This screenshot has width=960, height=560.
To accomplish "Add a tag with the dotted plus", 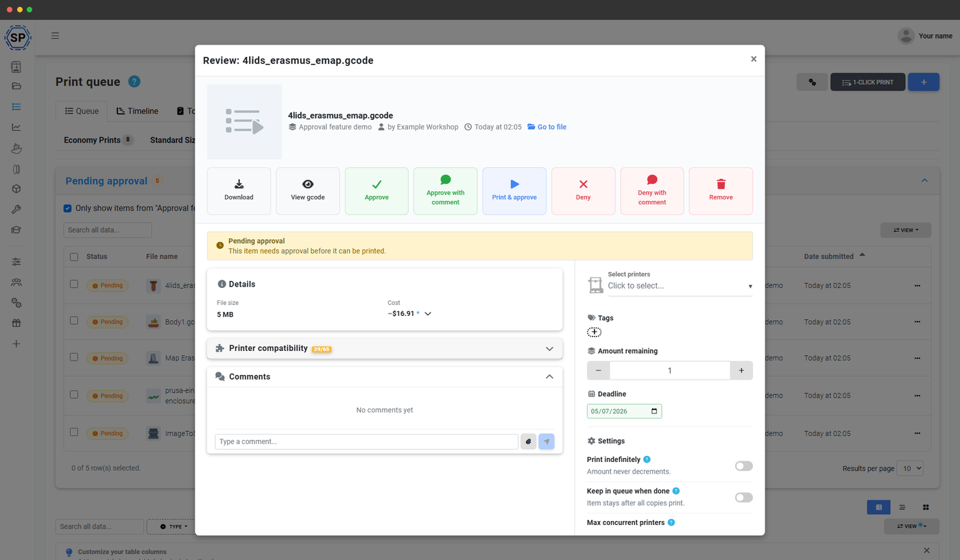I will coord(595,332).
